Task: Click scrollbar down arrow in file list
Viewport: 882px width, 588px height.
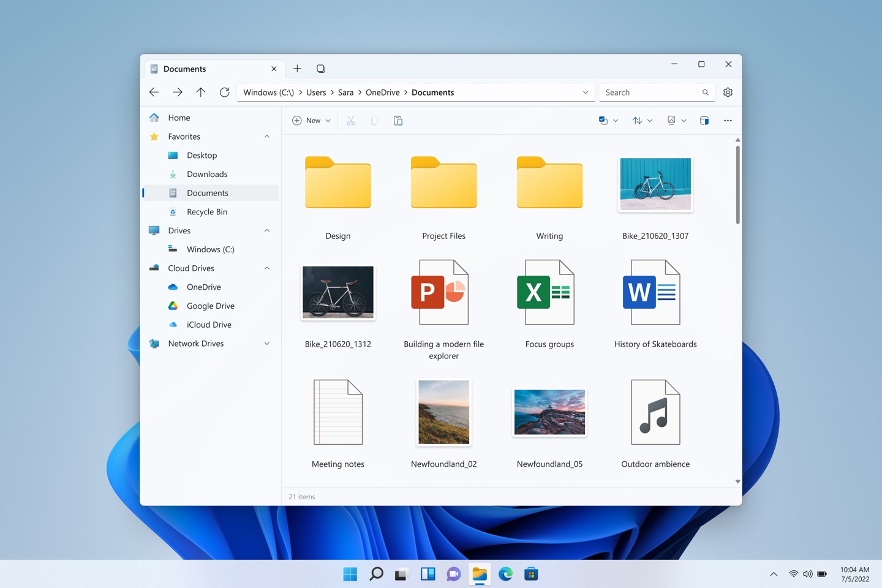Action: point(737,481)
